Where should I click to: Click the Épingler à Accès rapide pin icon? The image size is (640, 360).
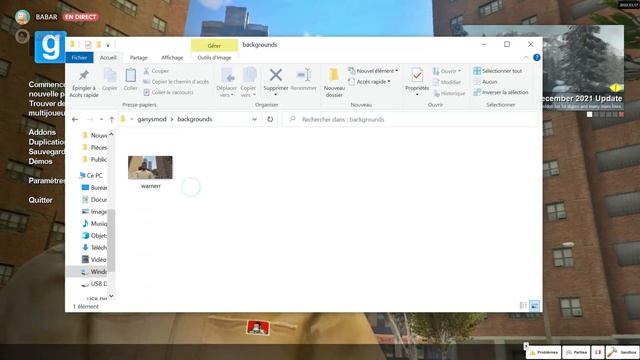point(84,75)
